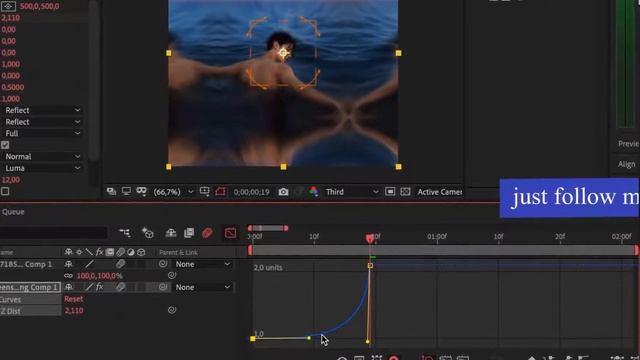Click the Adjustment Layer column header icon
Image resolution: width=640 pixels, height=360 pixels.
131,252
